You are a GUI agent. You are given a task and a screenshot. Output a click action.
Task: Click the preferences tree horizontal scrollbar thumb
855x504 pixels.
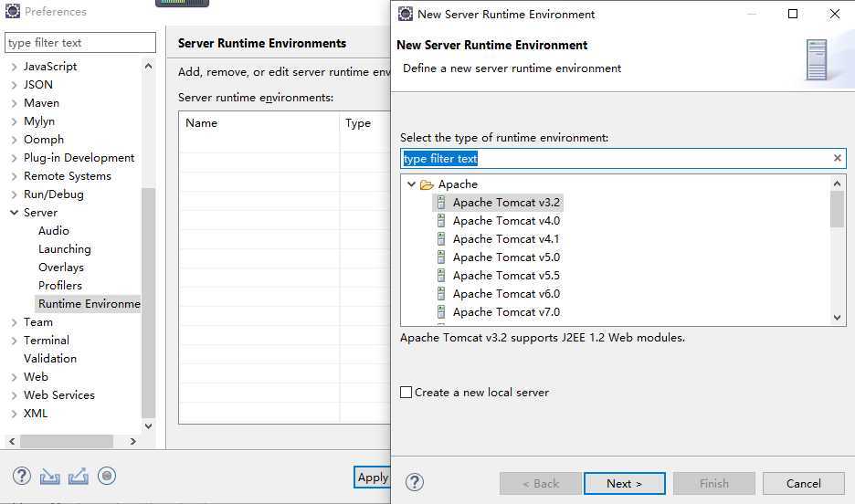coord(67,441)
